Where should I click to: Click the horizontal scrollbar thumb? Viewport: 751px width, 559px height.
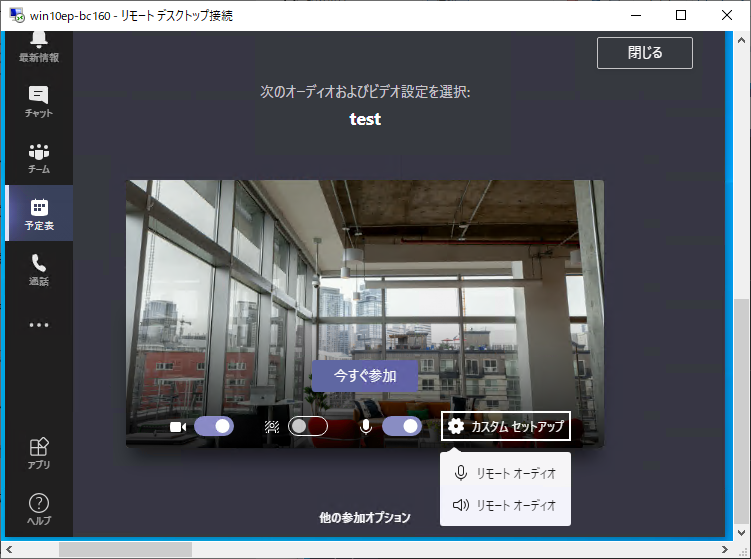(x=125, y=549)
